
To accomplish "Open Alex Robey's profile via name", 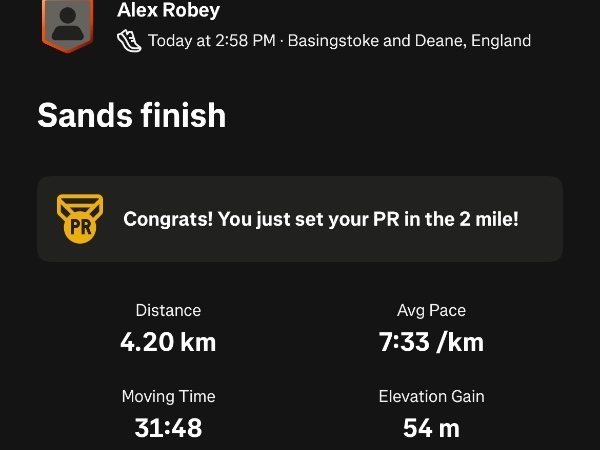I will point(168,11).
